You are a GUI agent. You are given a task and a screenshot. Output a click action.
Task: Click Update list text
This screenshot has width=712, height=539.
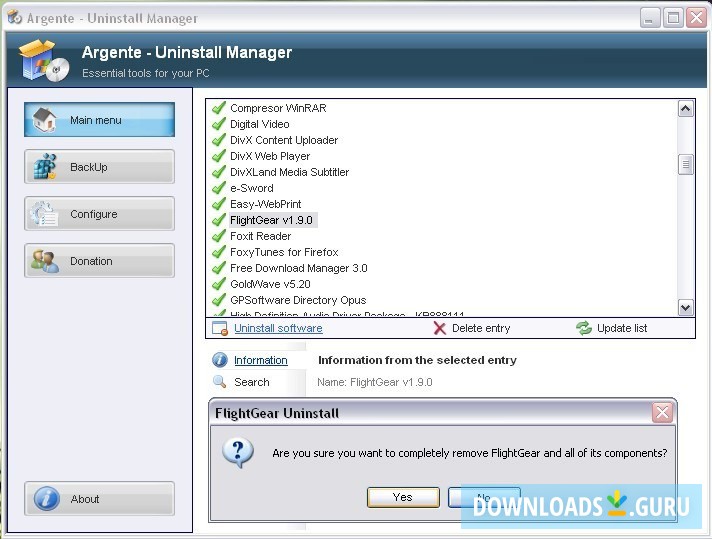tap(622, 328)
